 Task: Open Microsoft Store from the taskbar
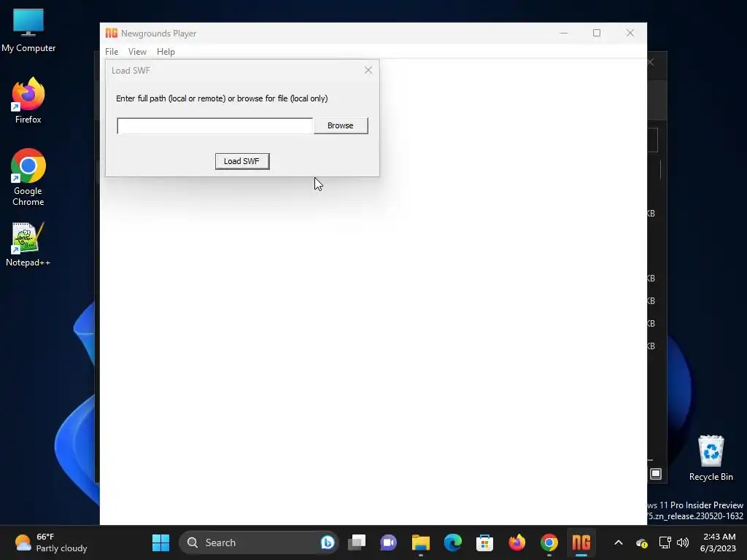pos(484,542)
